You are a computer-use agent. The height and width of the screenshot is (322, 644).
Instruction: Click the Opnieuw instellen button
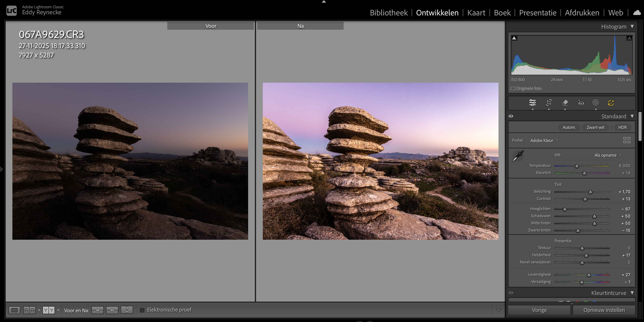pyautogui.click(x=604, y=310)
